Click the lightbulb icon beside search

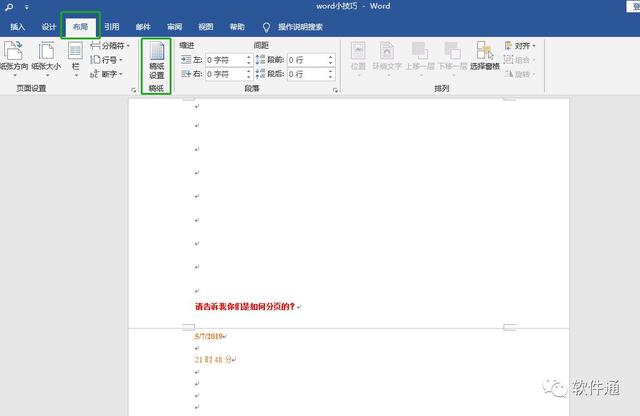coord(266,27)
